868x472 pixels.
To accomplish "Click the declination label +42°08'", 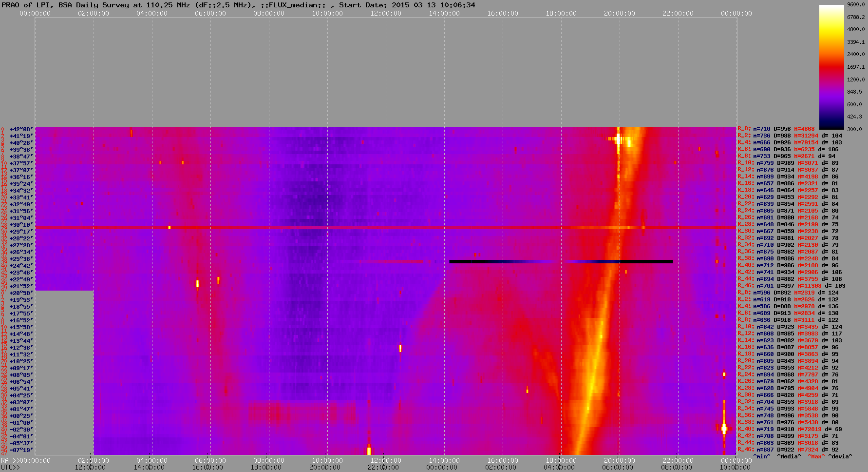I will tap(21, 129).
